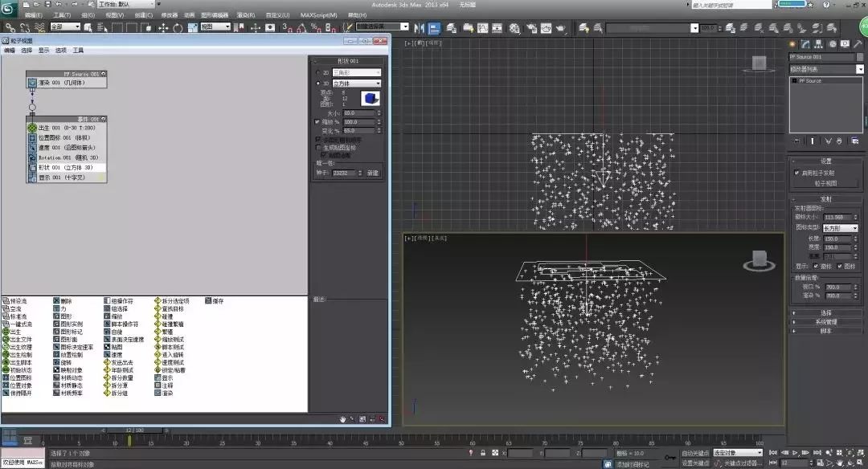The height and width of the screenshot is (469, 868).
Task: Click the 新建 seed button
Action: [373, 173]
